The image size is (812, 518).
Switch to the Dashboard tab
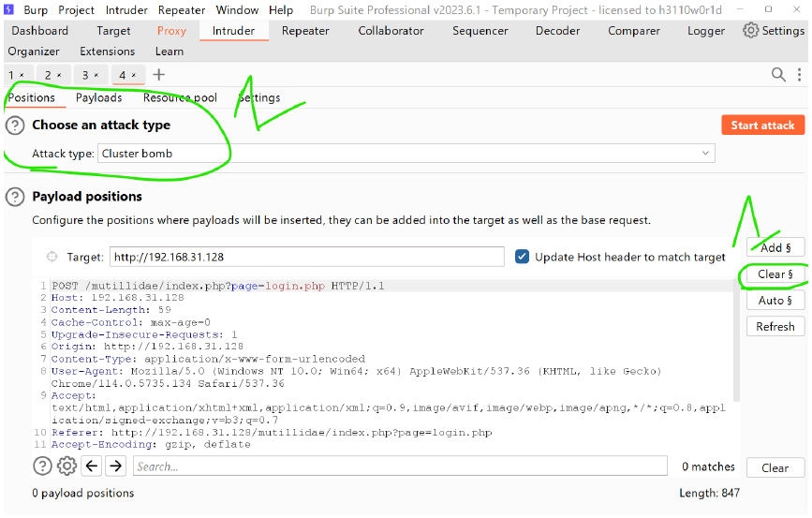(40, 31)
